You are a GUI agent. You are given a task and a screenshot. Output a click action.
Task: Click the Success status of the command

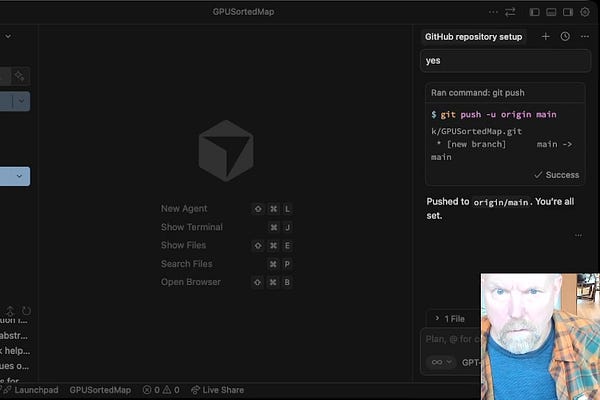(x=557, y=175)
